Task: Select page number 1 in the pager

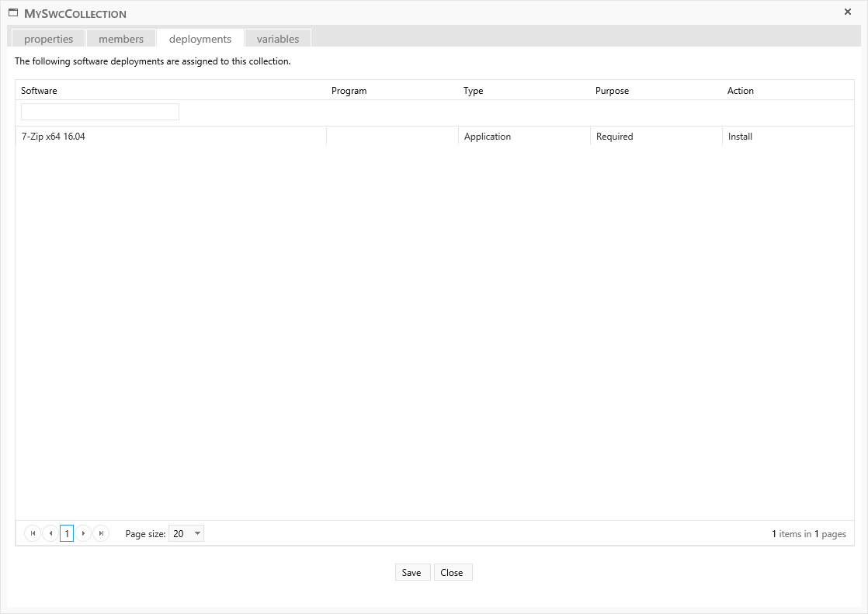Action: pos(67,533)
